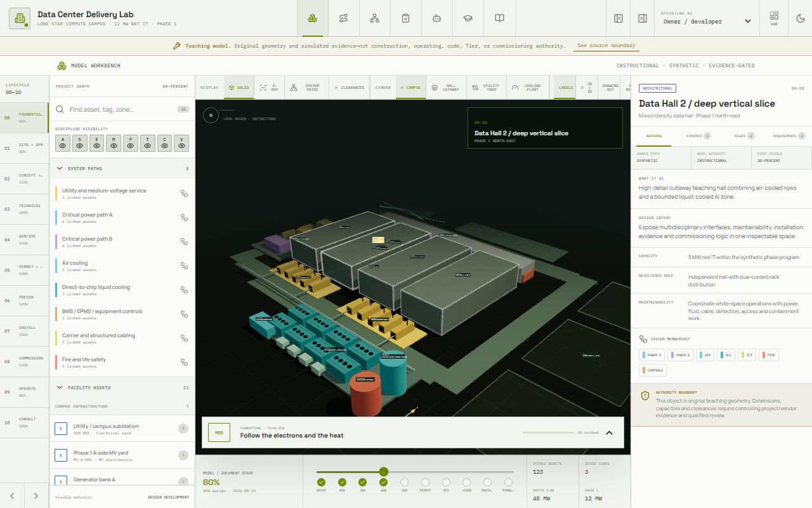Collapse the left panel with sidebar icon
The width and height of the screenshot is (812, 508).
point(619,18)
